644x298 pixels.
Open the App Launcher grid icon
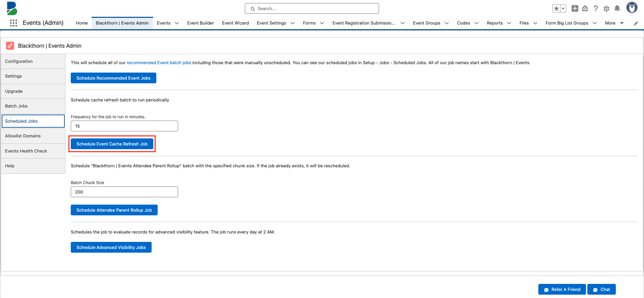13,23
